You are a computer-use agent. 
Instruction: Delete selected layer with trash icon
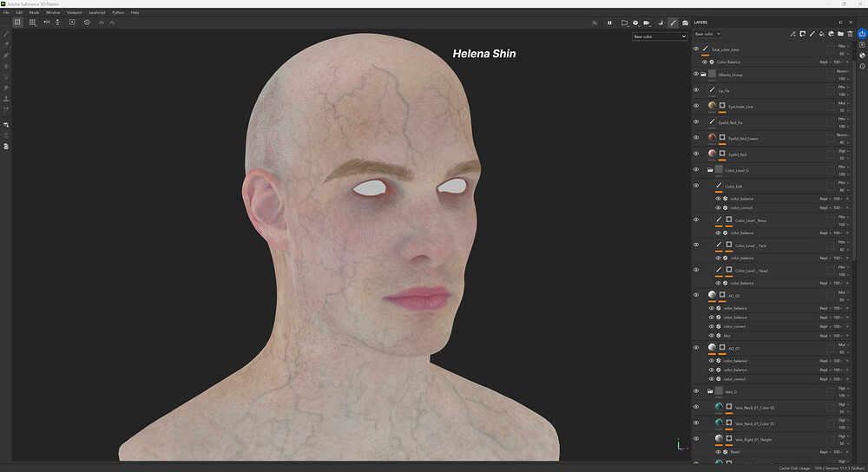pos(849,35)
